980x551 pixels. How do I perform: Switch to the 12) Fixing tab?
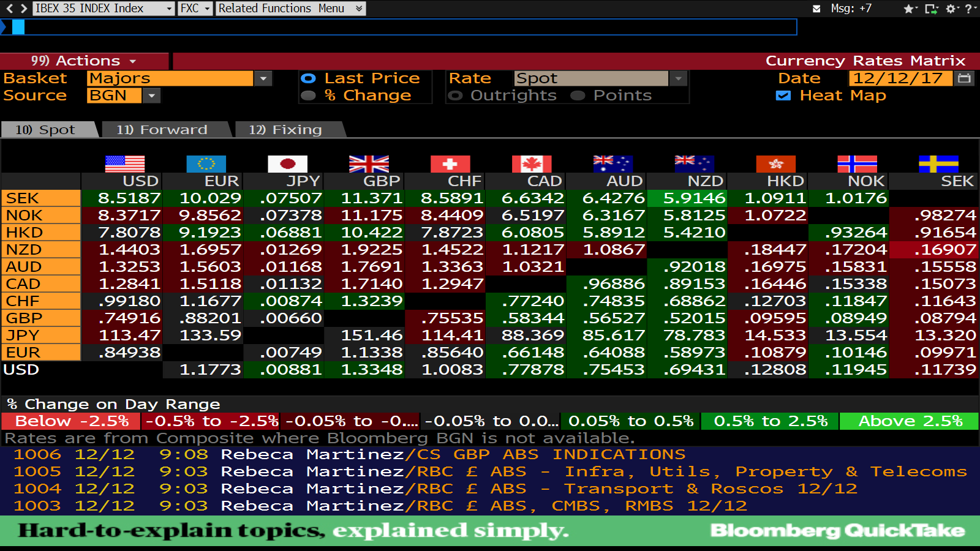(x=289, y=130)
